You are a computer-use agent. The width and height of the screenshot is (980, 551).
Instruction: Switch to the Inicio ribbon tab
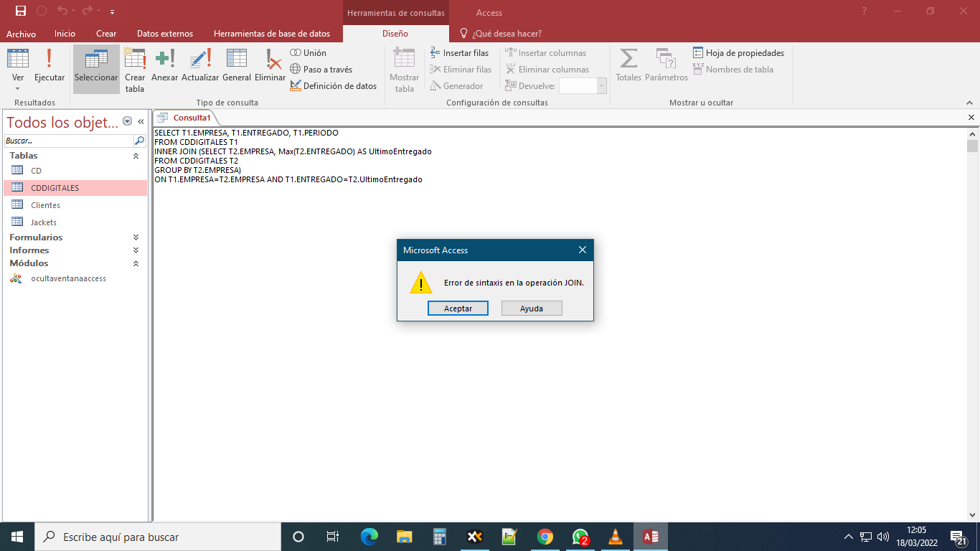tap(65, 34)
